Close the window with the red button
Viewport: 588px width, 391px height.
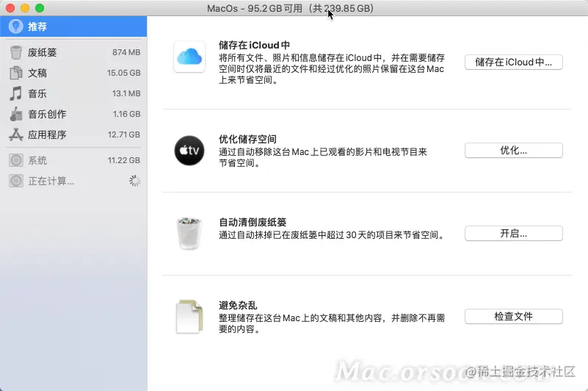10,8
